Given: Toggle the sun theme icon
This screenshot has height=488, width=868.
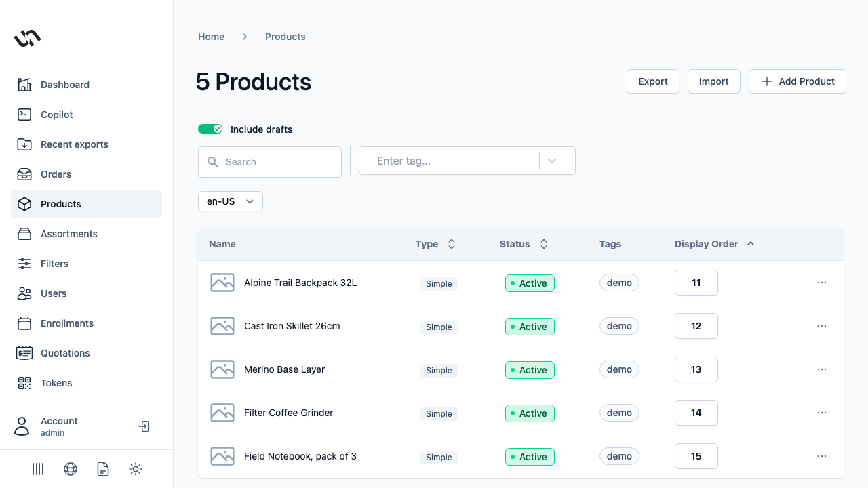Looking at the screenshot, I should click(x=136, y=469).
